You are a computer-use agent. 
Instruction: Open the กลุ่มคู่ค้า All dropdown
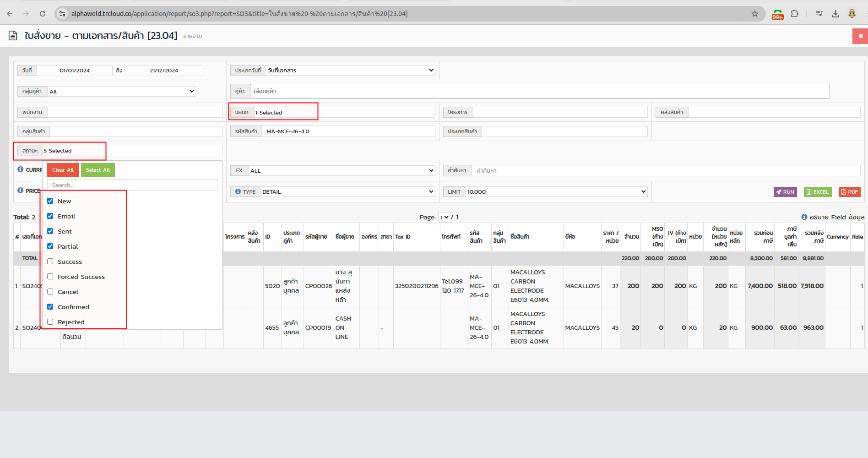(x=122, y=91)
